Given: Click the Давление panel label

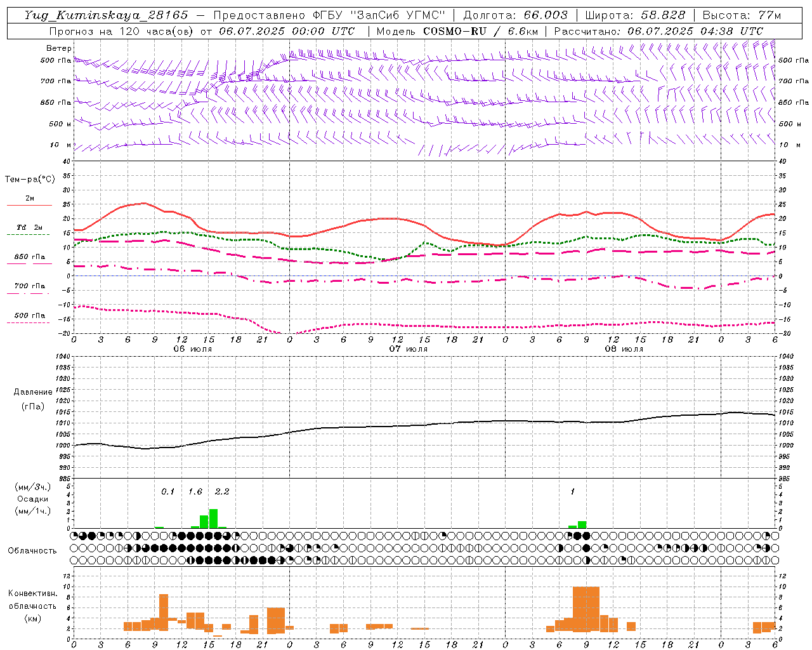Looking at the screenshot, I should click(x=32, y=392).
